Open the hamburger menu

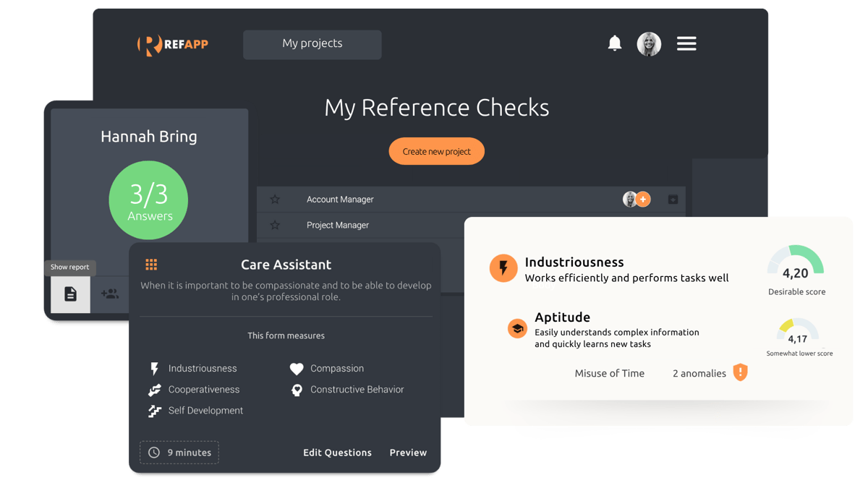(x=686, y=43)
